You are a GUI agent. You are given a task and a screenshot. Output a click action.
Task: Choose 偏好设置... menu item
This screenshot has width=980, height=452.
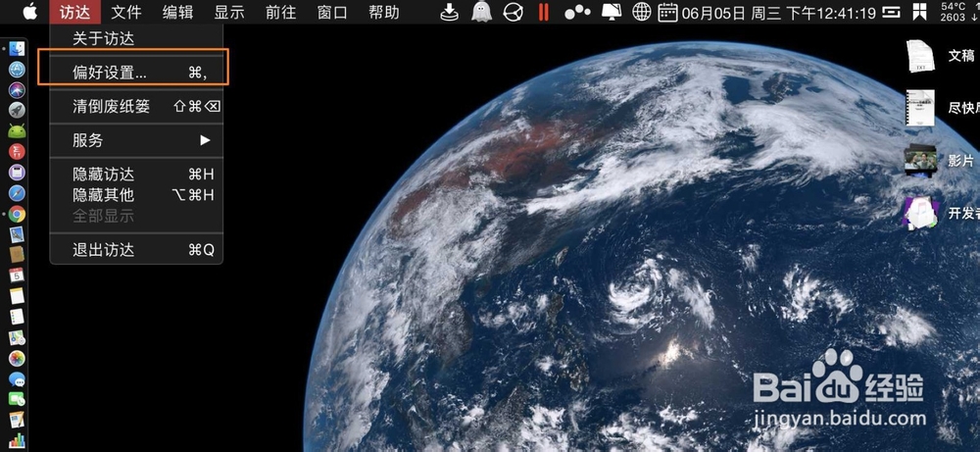[x=136, y=73]
